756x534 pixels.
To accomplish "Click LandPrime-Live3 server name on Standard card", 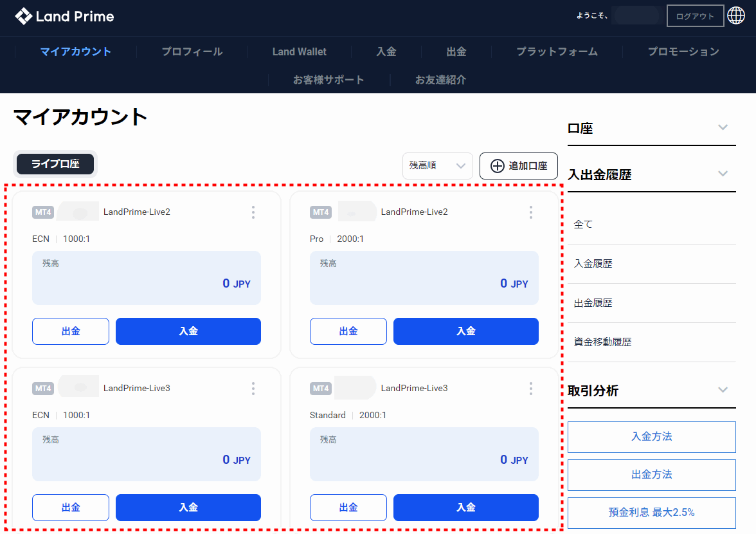I will (x=414, y=389).
